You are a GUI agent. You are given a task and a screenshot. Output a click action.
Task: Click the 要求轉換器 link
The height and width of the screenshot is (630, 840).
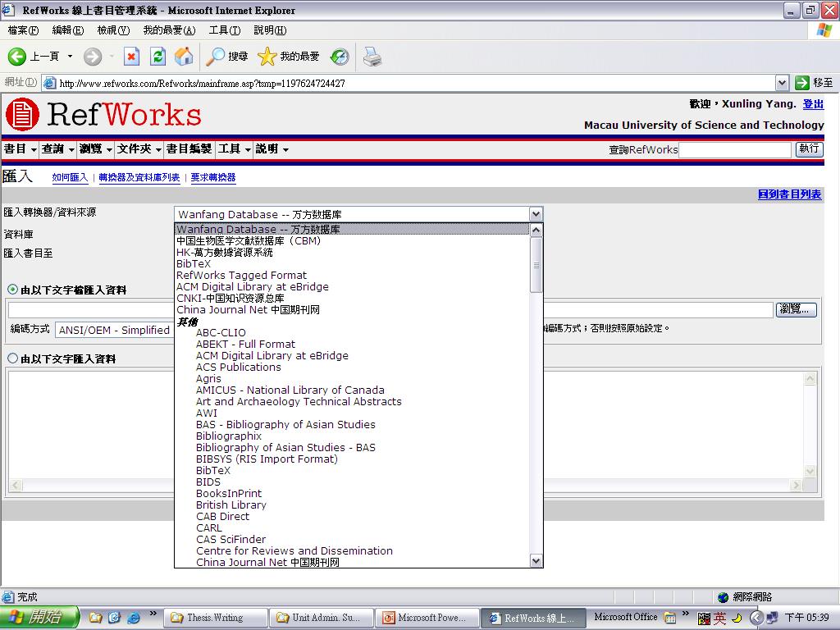[213, 177]
